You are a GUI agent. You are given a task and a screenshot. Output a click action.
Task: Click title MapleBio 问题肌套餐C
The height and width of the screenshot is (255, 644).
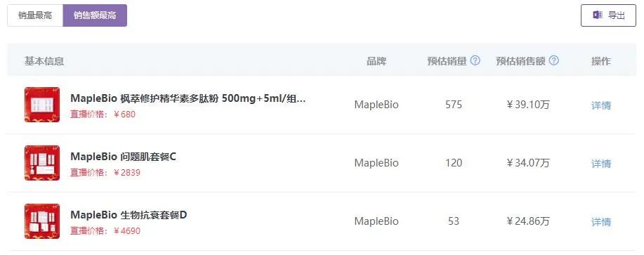[x=123, y=157]
